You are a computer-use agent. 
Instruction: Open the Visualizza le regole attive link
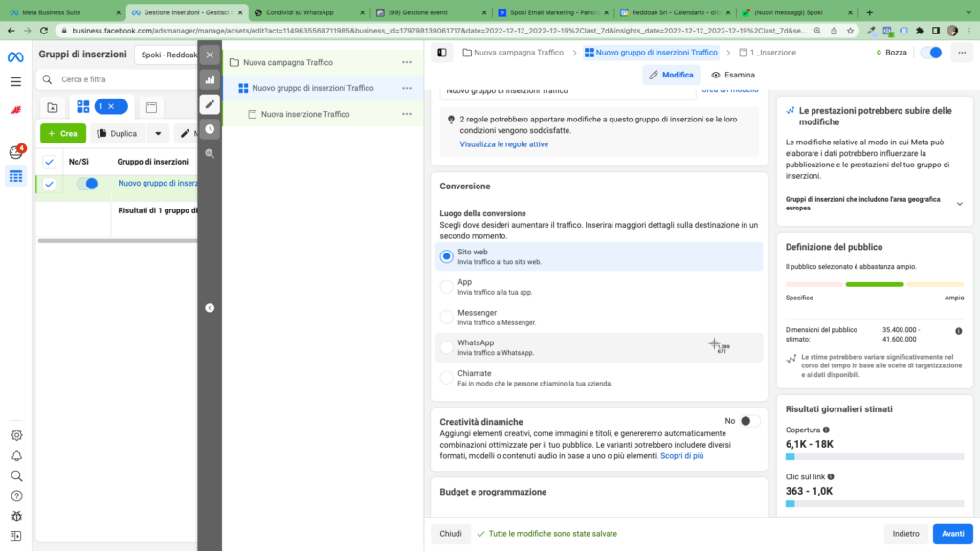(503, 144)
